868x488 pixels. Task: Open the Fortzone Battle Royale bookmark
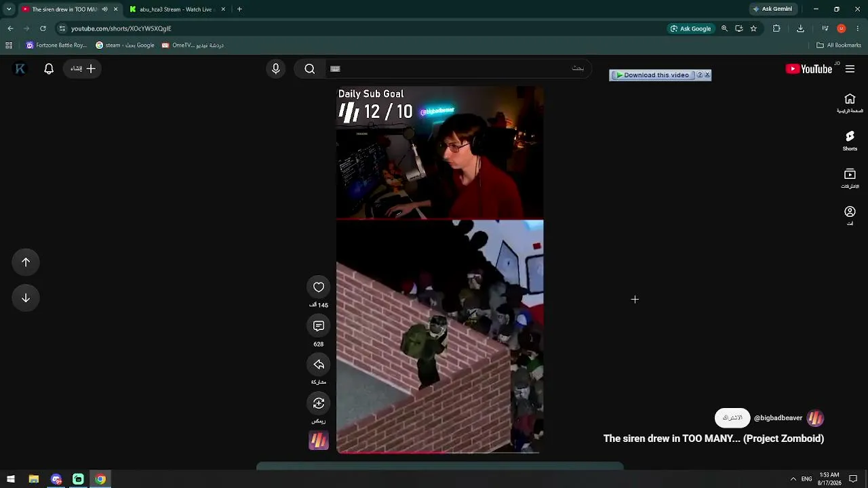pyautogui.click(x=56, y=45)
